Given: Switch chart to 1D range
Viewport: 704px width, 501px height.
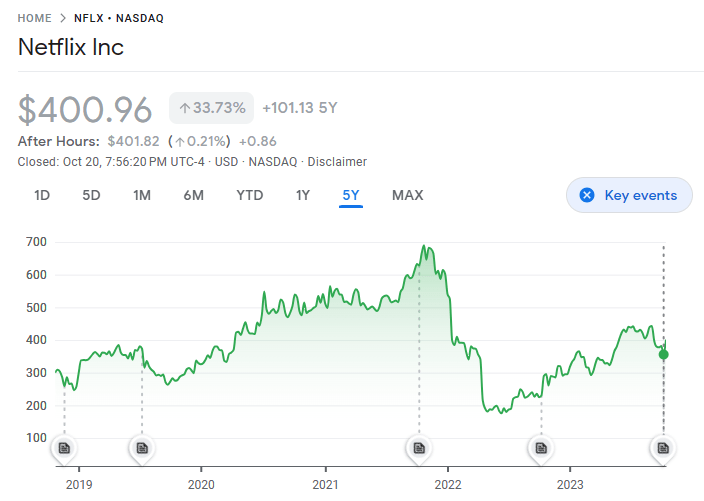Looking at the screenshot, I should pyautogui.click(x=42, y=195).
